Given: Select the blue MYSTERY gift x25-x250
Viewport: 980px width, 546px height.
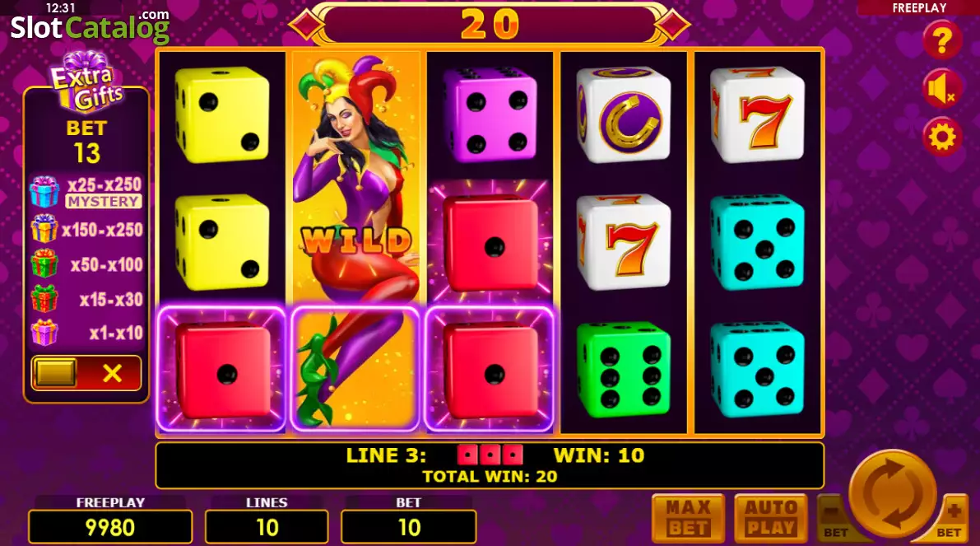Looking at the screenshot, I should coord(44,191).
